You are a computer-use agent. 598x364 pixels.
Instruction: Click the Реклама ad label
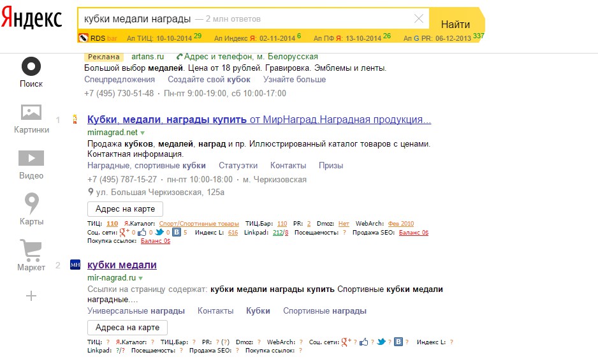[104, 57]
